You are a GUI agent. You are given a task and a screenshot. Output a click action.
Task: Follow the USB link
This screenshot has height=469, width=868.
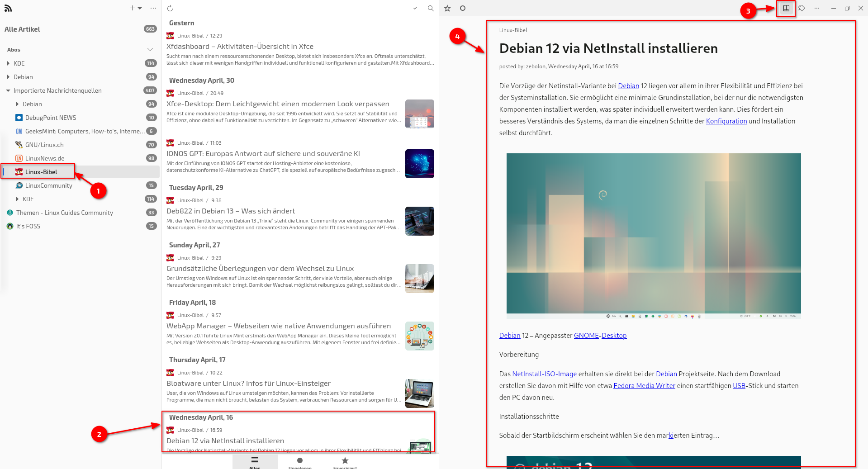point(739,386)
